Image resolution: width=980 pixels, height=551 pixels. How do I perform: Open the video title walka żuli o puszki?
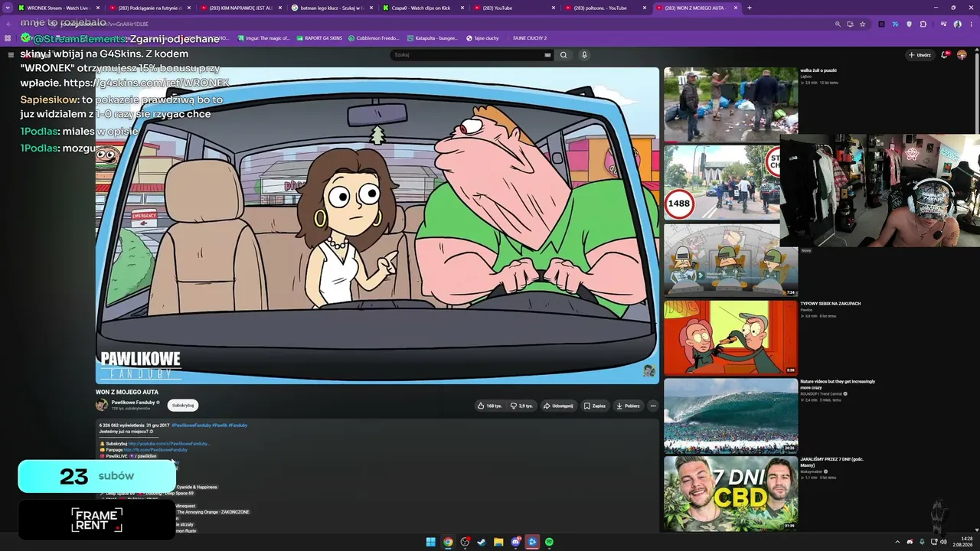pos(818,70)
